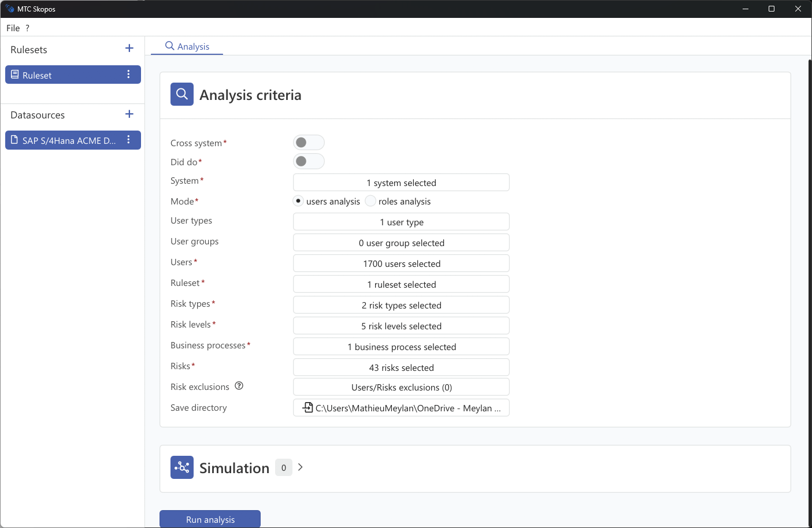The width and height of the screenshot is (812, 528).
Task: Expand the Simulation section chevron
Action: tap(300, 467)
